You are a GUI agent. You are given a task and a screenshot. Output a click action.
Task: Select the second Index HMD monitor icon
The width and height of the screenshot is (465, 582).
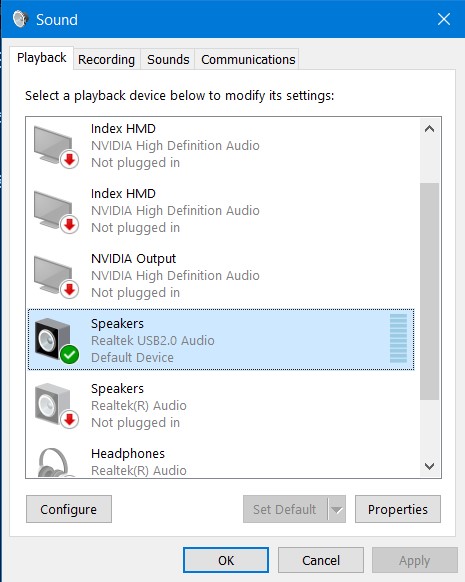tap(56, 212)
